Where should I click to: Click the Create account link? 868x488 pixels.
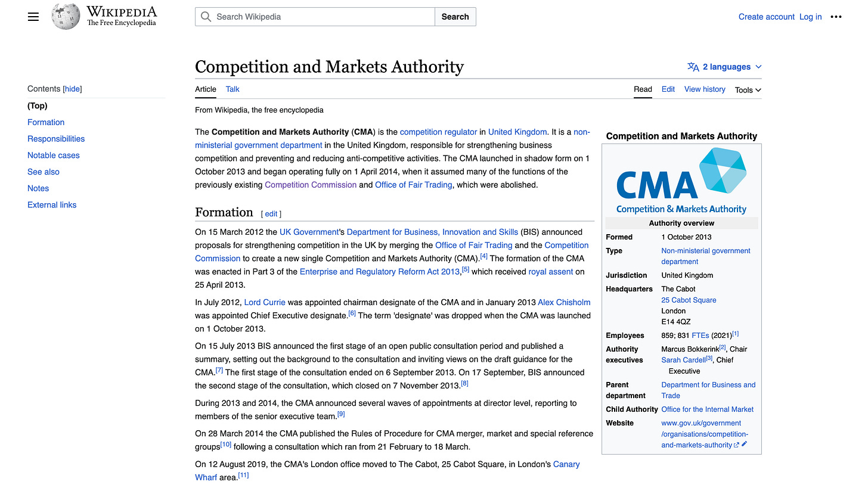click(x=766, y=17)
